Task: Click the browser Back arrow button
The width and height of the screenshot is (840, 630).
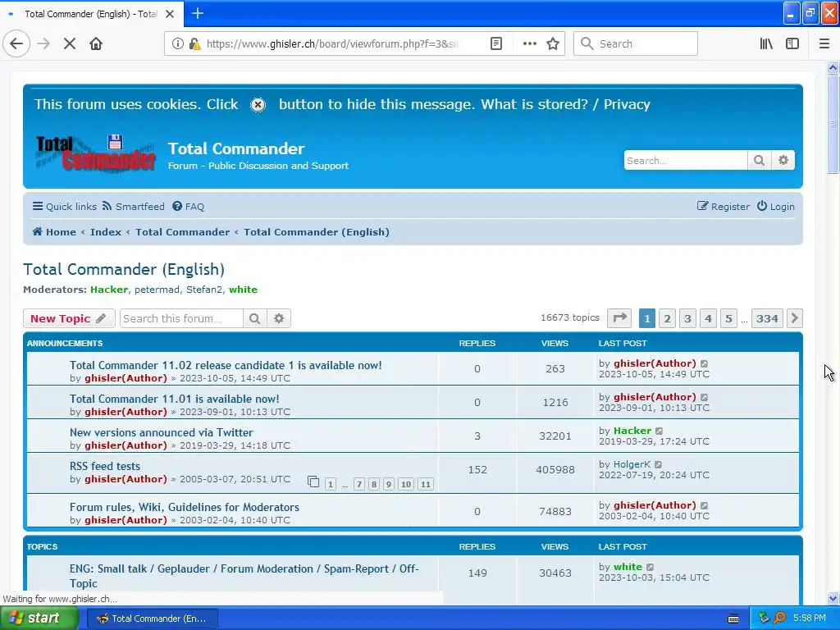Action: coord(16,44)
